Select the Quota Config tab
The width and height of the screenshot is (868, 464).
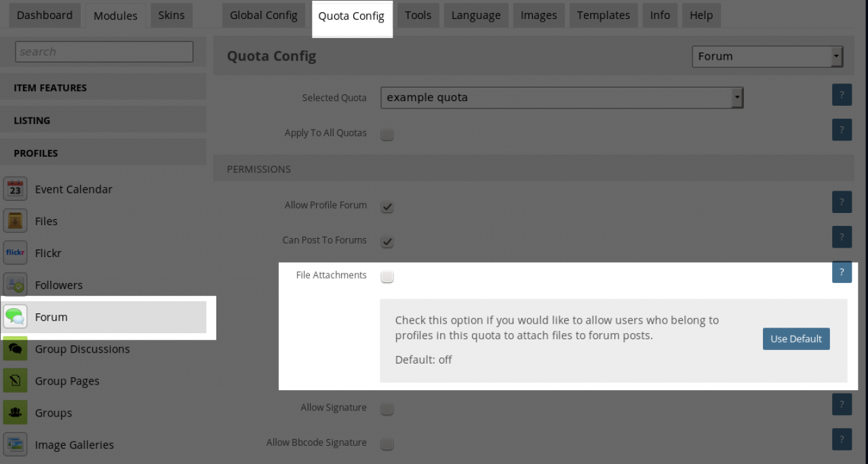[x=351, y=16]
